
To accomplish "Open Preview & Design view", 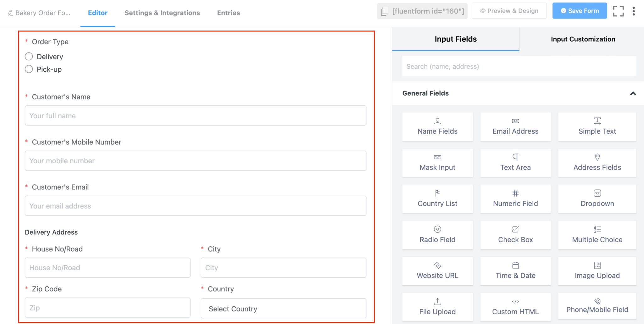I will click(509, 10).
